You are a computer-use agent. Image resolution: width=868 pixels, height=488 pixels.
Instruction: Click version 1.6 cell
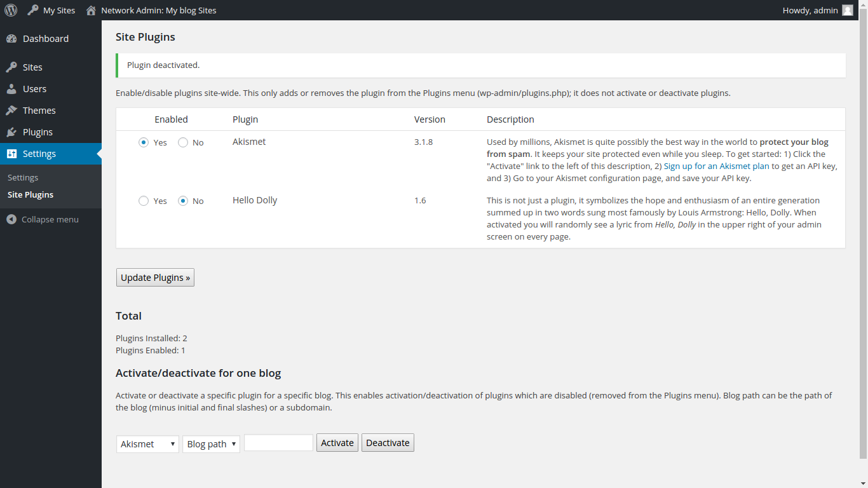(420, 200)
